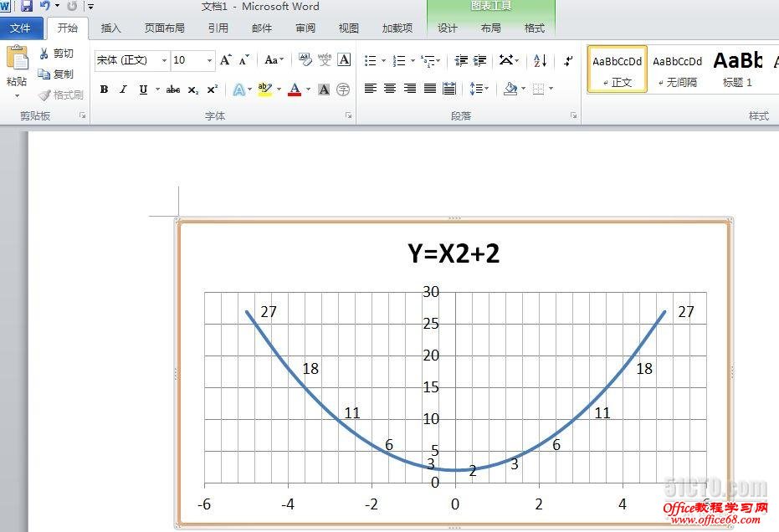Open the Text Effects icon
This screenshot has width=779, height=532.
(240, 90)
